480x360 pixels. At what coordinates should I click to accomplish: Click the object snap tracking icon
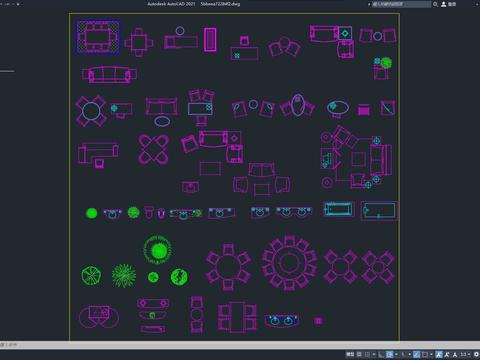(416, 354)
